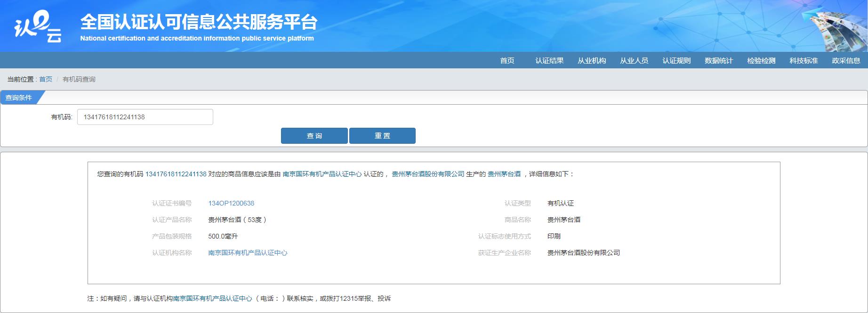Open the 认证结果 menu item

pyautogui.click(x=549, y=60)
